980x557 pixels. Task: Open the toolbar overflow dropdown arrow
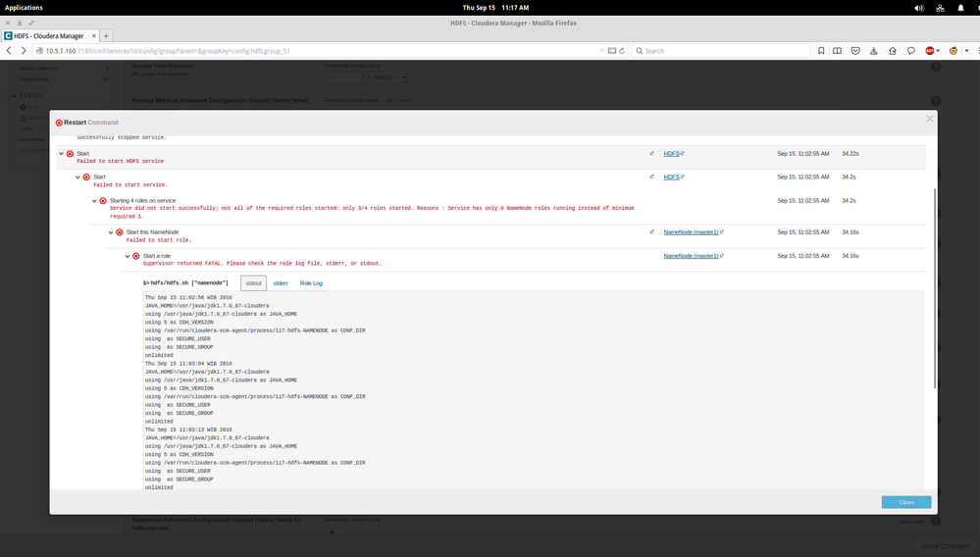pos(967,51)
